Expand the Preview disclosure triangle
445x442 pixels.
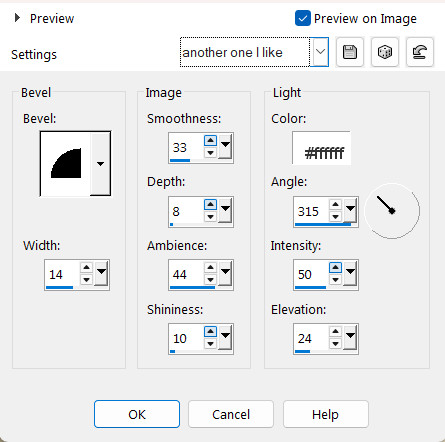pyautogui.click(x=17, y=18)
